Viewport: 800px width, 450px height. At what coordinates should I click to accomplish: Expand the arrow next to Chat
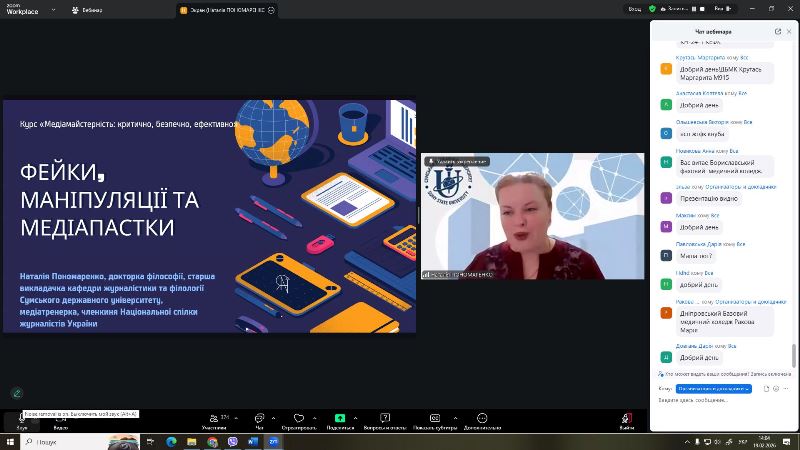point(274,416)
